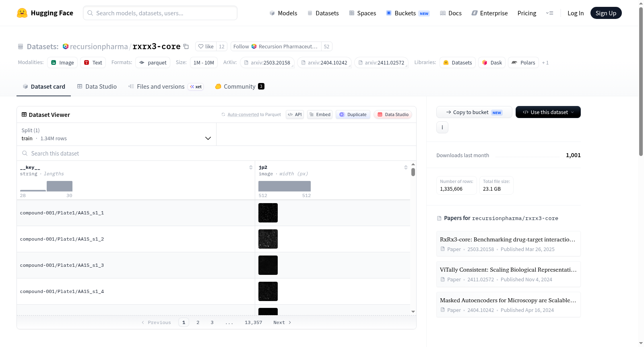Follow Recursion Pharmaceuticals
The height and width of the screenshot is (347, 644).
coord(276,46)
